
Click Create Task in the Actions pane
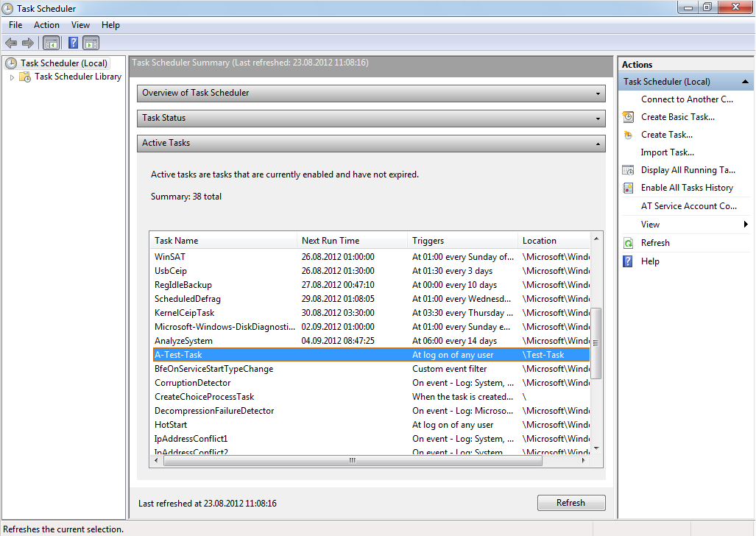(666, 135)
